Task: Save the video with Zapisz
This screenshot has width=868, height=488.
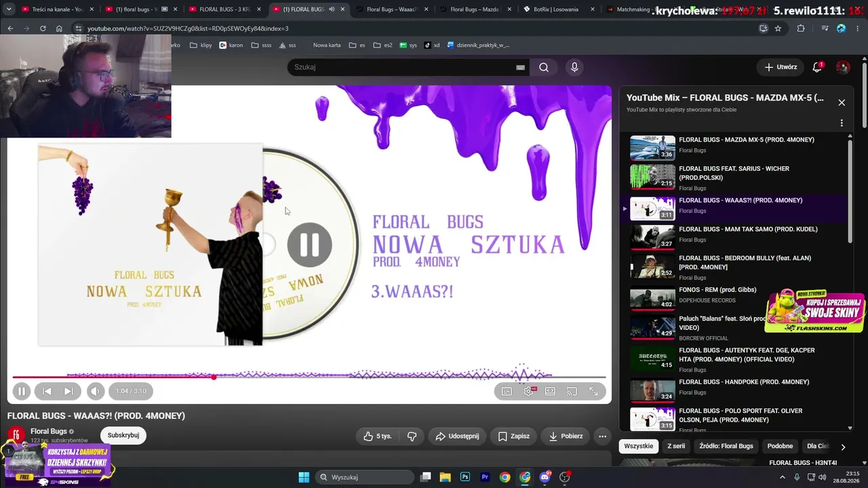Action: (513, 436)
